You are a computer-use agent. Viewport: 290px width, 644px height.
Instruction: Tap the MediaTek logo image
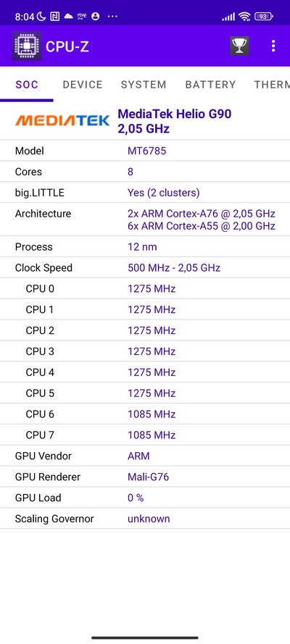tap(62, 120)
